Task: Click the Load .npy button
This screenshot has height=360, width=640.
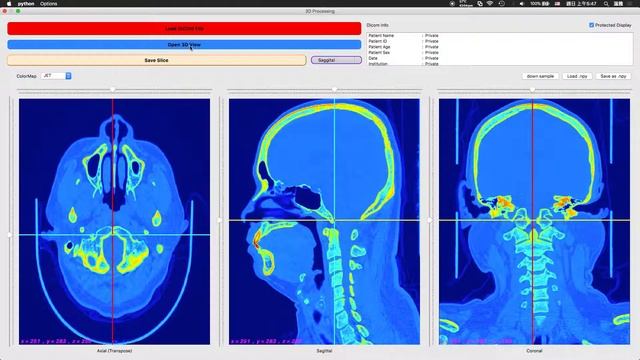Action: pyautogui.click(x=577, y=76)
